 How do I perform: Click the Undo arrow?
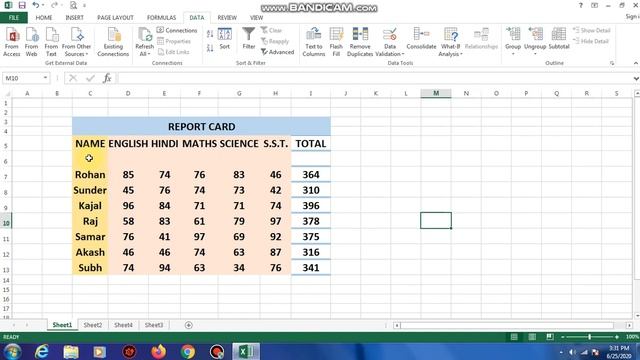tap(36, 5)
